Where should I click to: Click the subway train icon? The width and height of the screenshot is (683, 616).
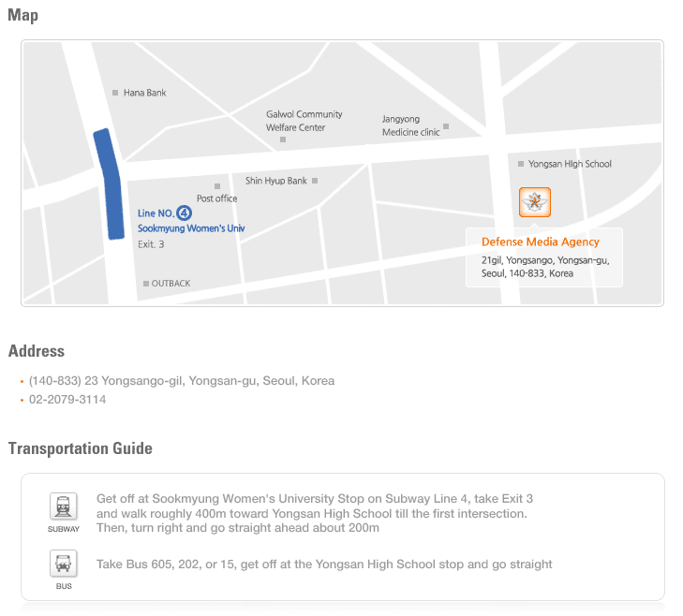[64, 506]
